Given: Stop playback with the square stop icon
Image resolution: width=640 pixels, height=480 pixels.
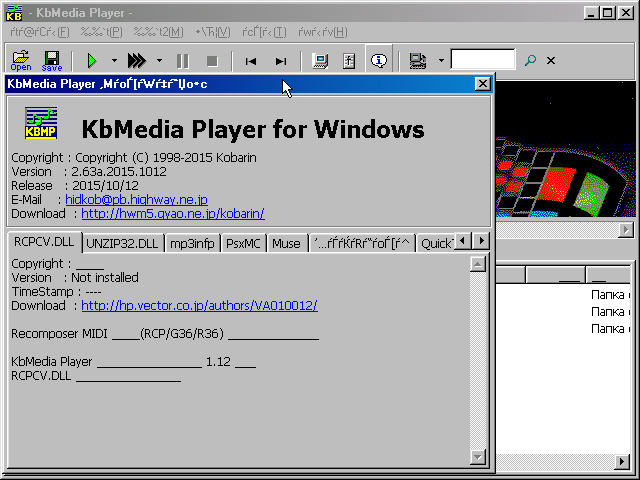Looking at the screenshot, I should click(x=211, y=60).
